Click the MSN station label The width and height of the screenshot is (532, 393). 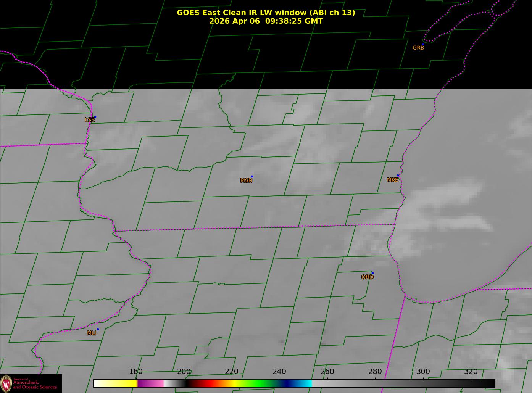pyautogui.click(x=246, y=180)
